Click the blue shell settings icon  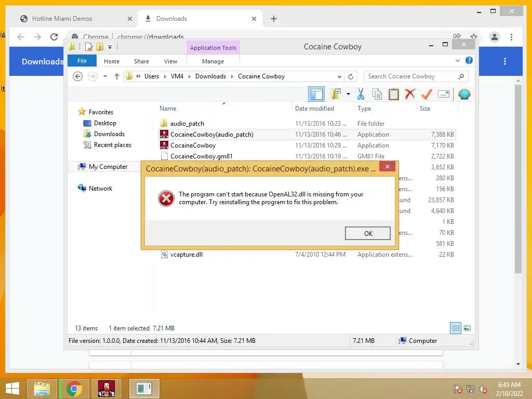coord(464,94)
